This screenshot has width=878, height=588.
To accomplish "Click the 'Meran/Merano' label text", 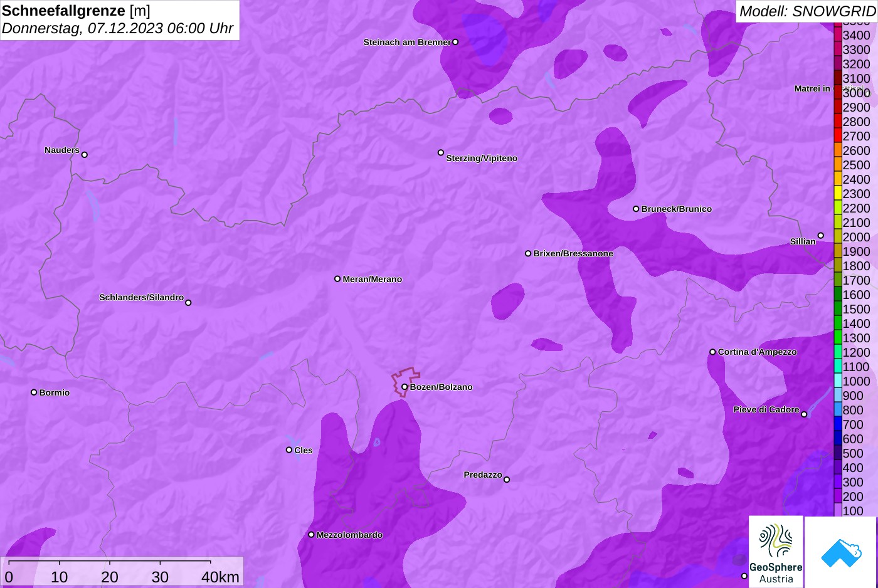I will pyautogui.click(x=373, y=279).
